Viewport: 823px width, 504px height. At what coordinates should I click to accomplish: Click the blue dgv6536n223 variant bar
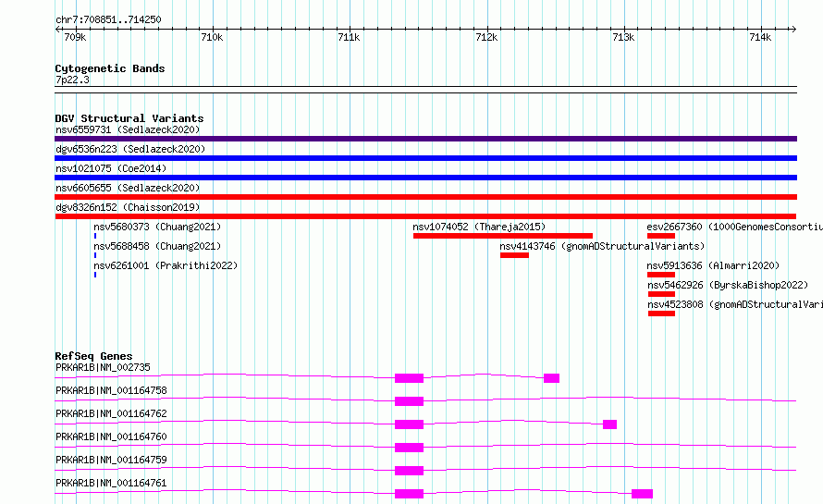point(425,158)
